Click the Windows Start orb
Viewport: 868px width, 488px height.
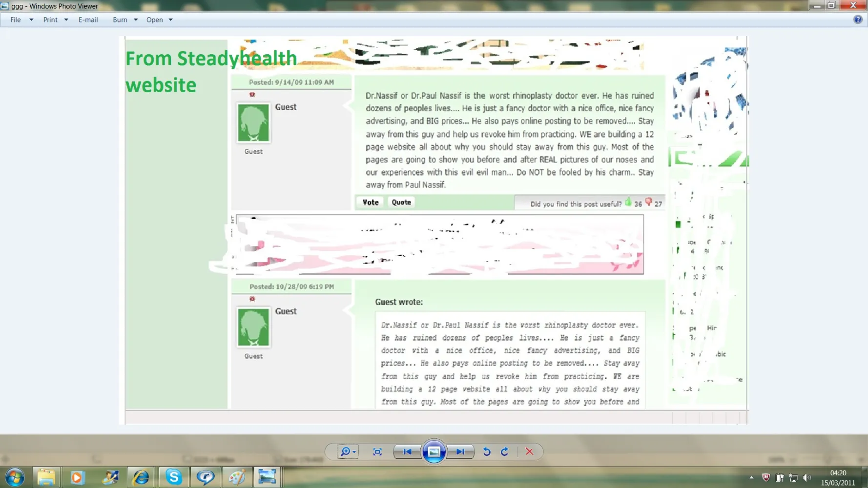(15, 477)
